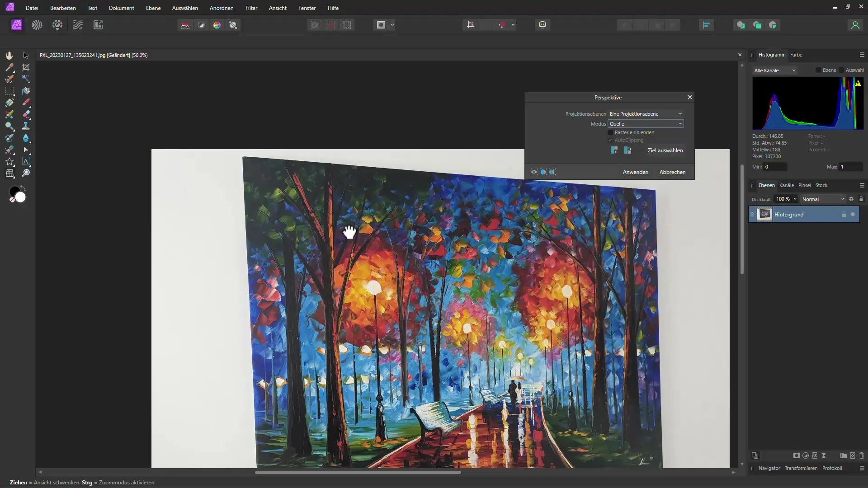Select the Move tool in toolbar
The image size is (868, 488).
[26, 55]
